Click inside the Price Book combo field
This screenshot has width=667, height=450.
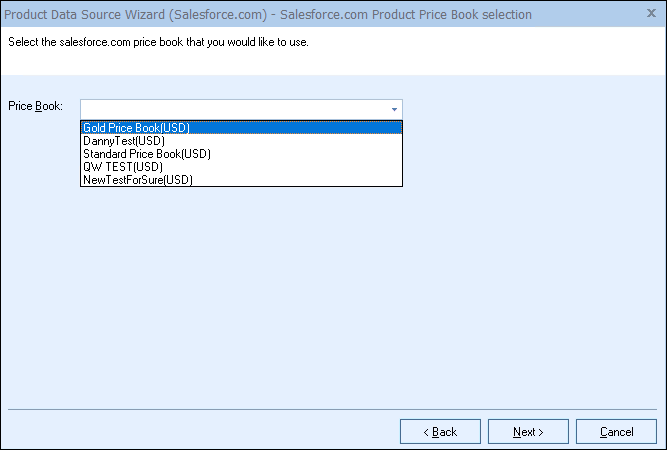tap(241, 110)
